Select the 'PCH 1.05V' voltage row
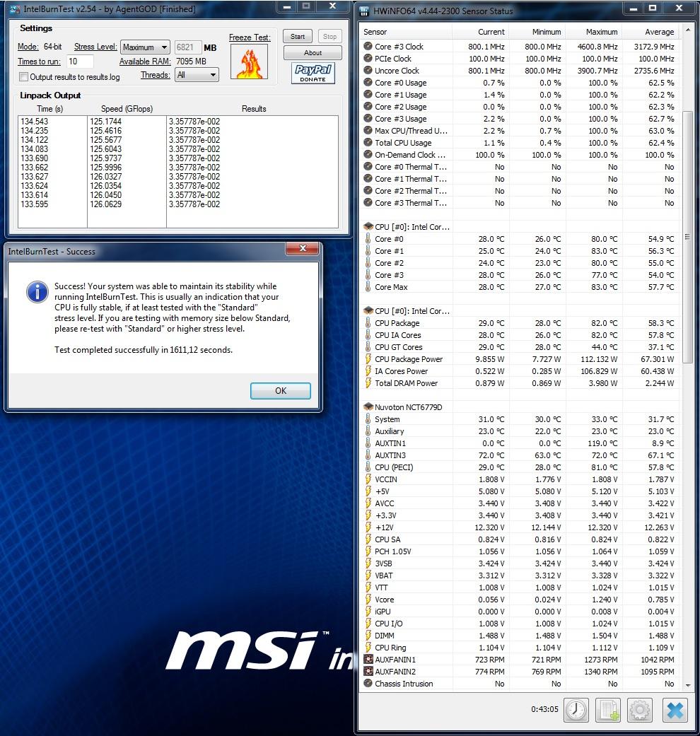700x736 pixels. coord(520,551)
